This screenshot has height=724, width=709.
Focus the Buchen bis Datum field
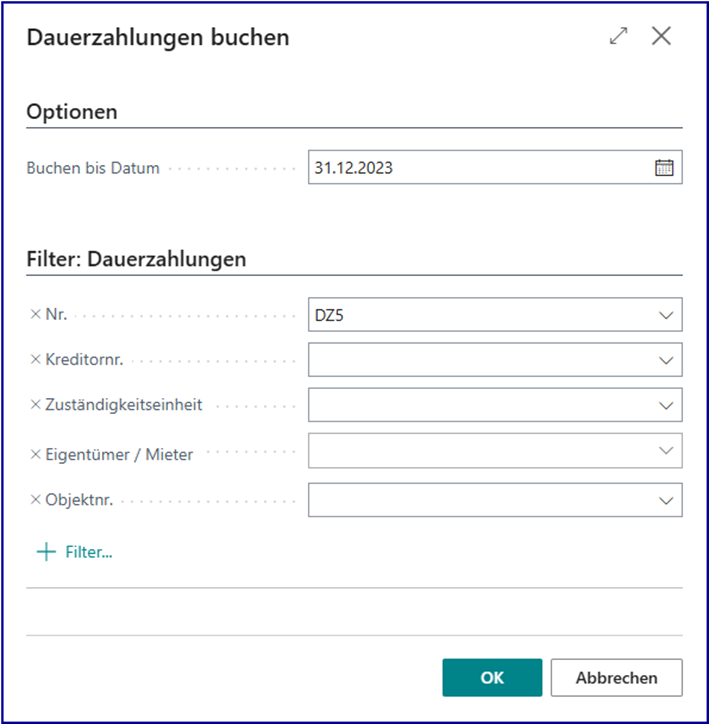(478, 168)
